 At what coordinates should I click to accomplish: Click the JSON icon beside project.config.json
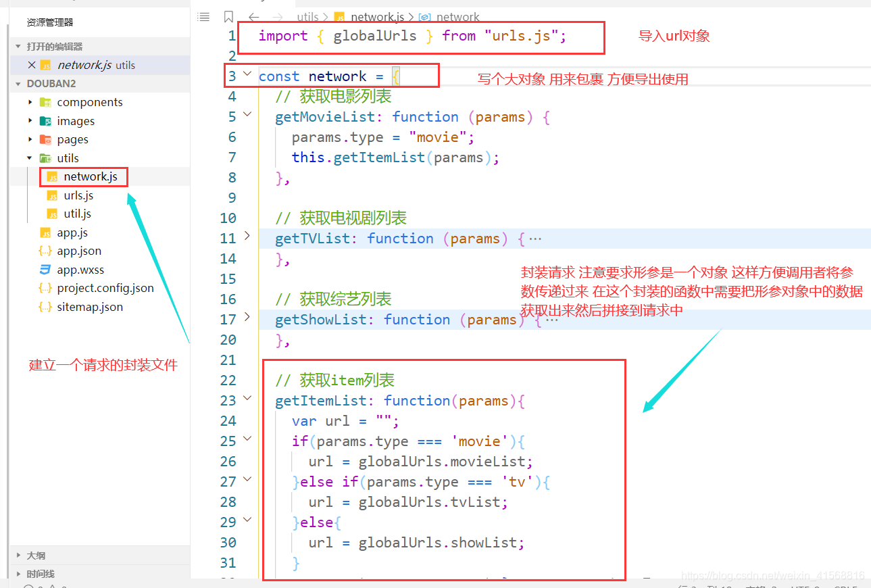pyautogui.click(x=45, y=288)
